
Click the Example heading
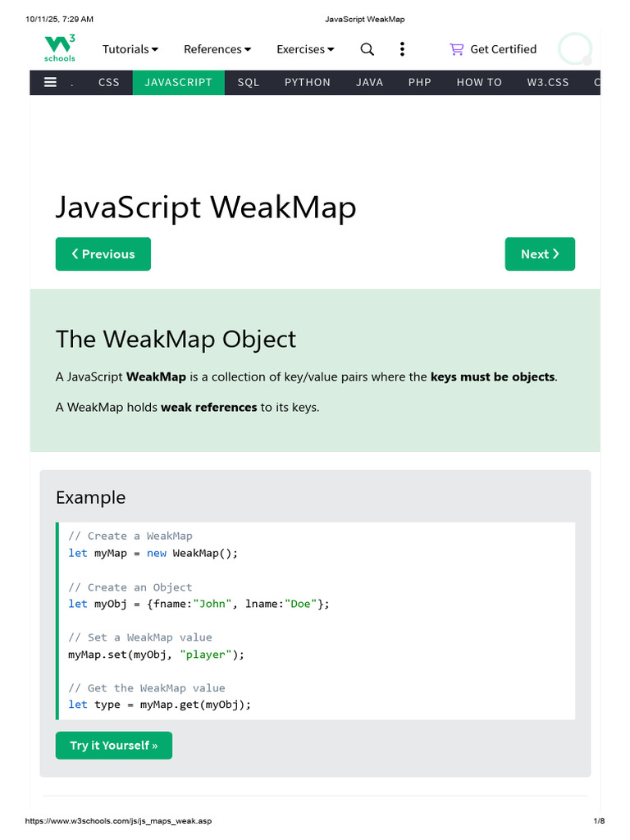click(90, 498)
